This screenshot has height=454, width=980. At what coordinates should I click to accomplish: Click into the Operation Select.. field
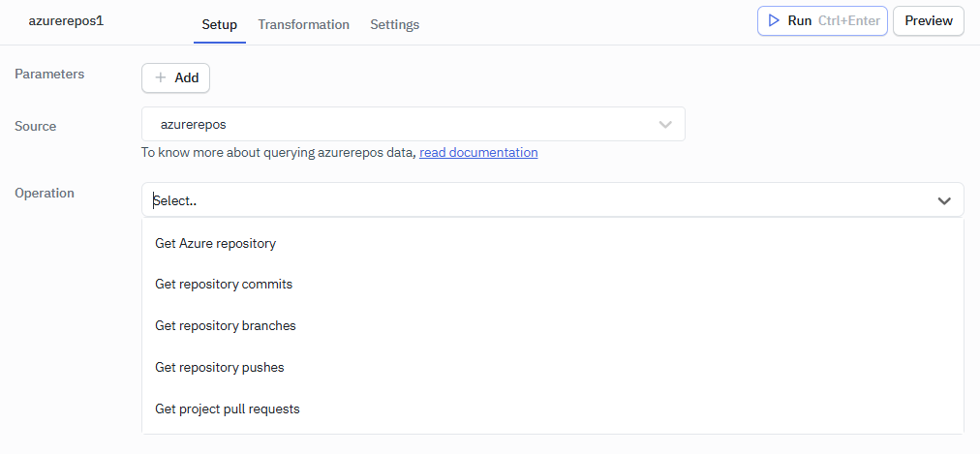[x=553, y=199]
